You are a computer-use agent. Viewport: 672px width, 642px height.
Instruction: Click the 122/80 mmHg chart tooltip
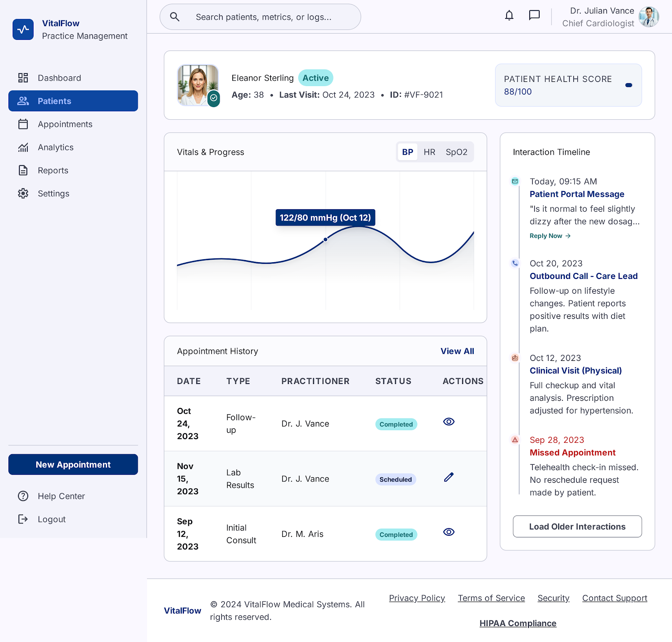click(325, 218)
